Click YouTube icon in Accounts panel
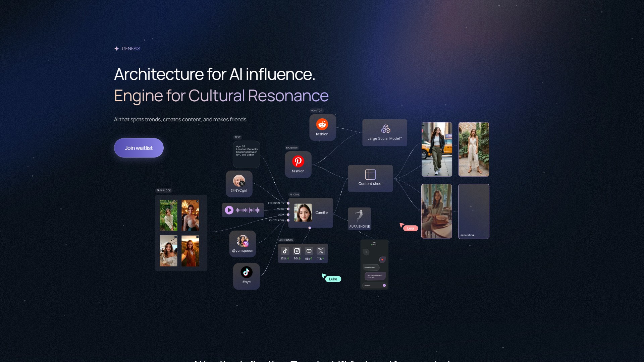 pos(309,251)
